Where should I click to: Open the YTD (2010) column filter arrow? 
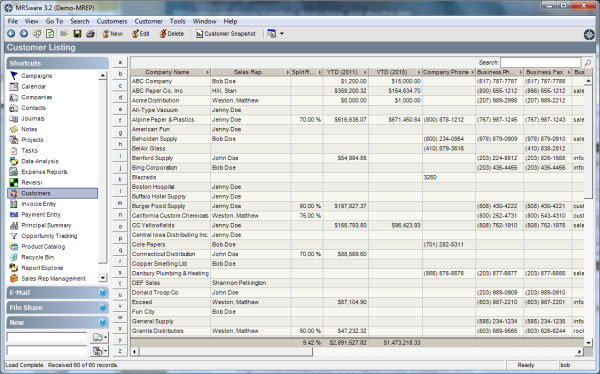pyautogui.click(x=419, y=72)
